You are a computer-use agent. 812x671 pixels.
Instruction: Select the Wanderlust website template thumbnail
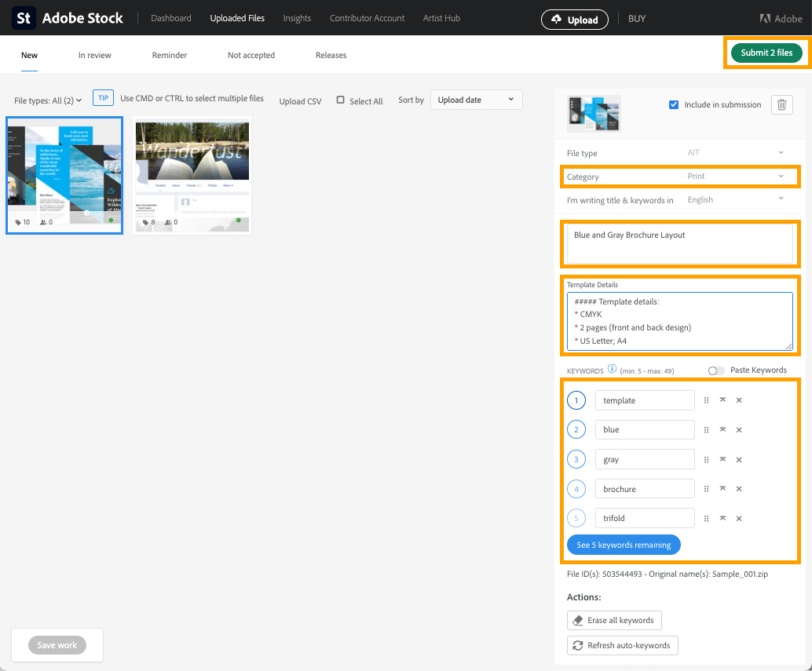click(x=192, y=176)
